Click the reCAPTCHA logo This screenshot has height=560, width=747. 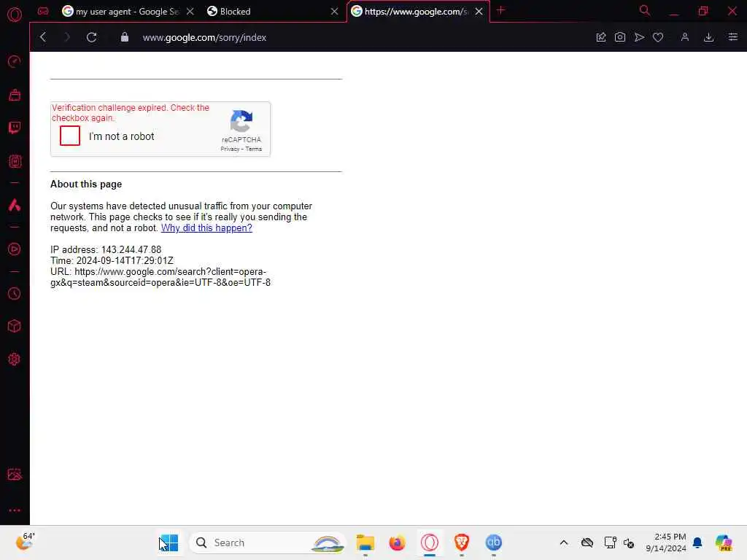241,121
